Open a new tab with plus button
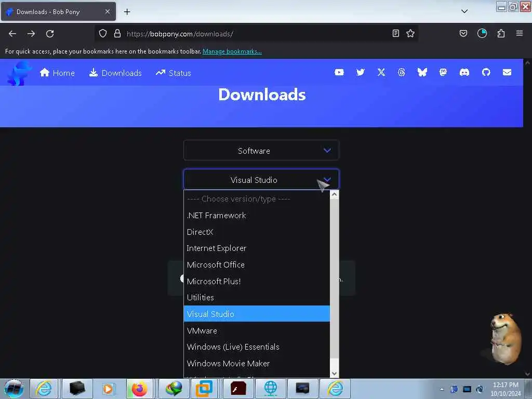 [x=127, y=12]
